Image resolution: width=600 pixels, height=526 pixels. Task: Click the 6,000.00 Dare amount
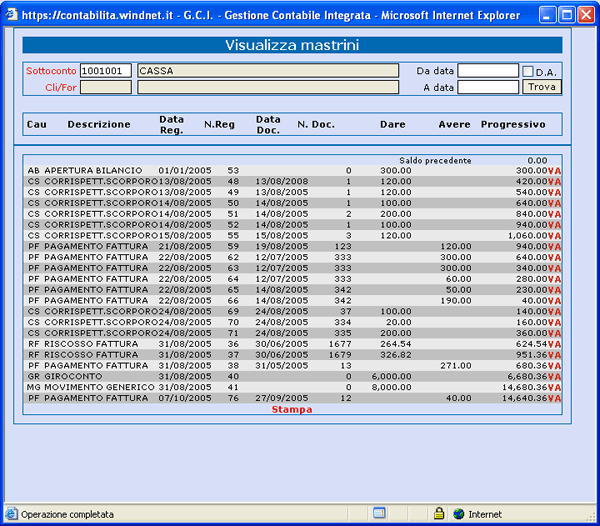(x=391, y=376)
